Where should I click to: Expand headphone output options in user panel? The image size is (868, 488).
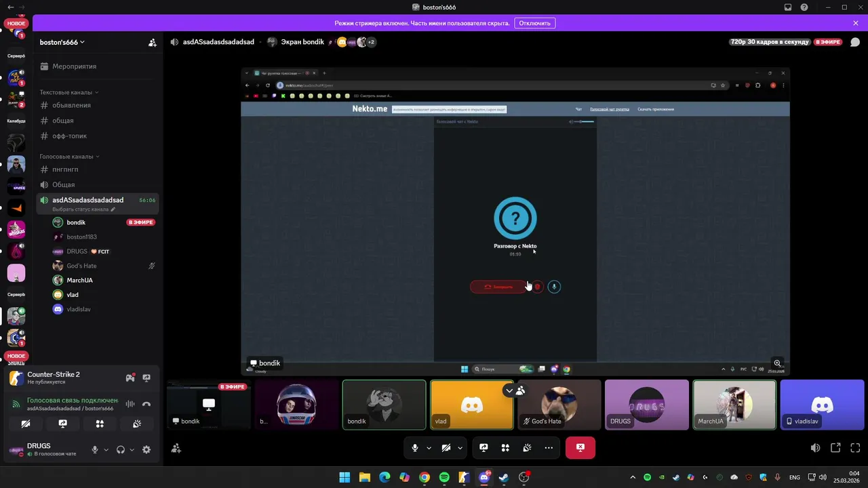132,449
